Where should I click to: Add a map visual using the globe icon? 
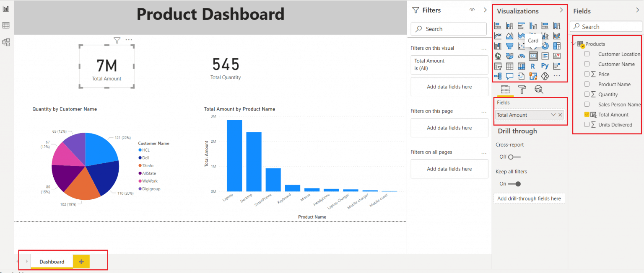(498, 56)
